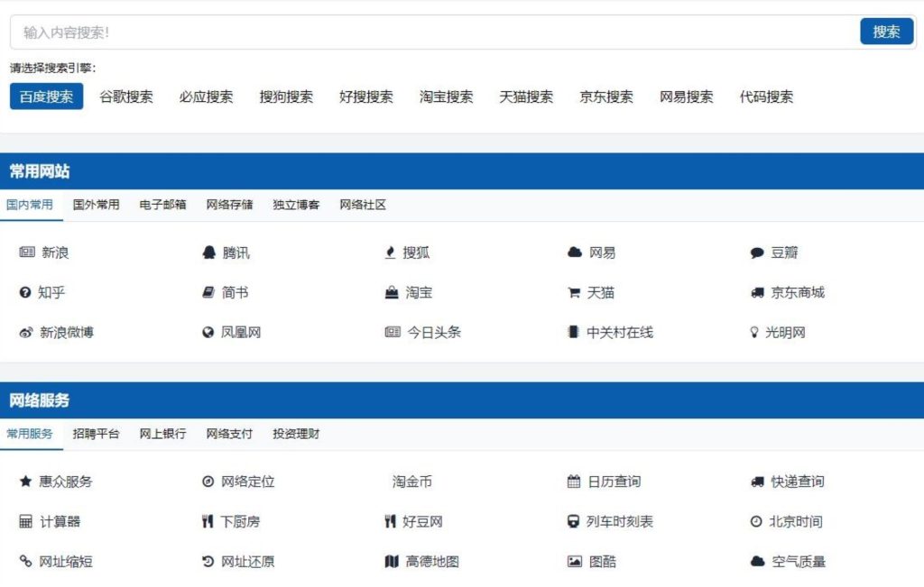This screenshot has width=924, height=587.
Task: Open the 网上银行 tab
Action: coord(163,434)
